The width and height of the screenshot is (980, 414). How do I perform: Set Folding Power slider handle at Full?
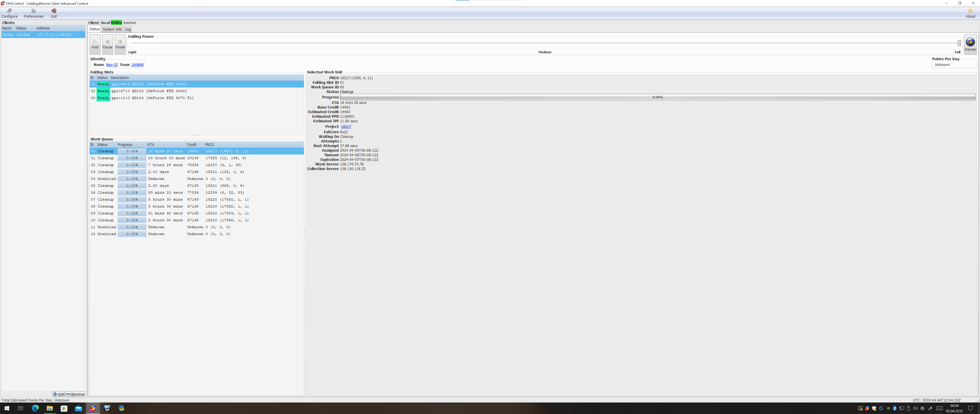pos(959,43)
